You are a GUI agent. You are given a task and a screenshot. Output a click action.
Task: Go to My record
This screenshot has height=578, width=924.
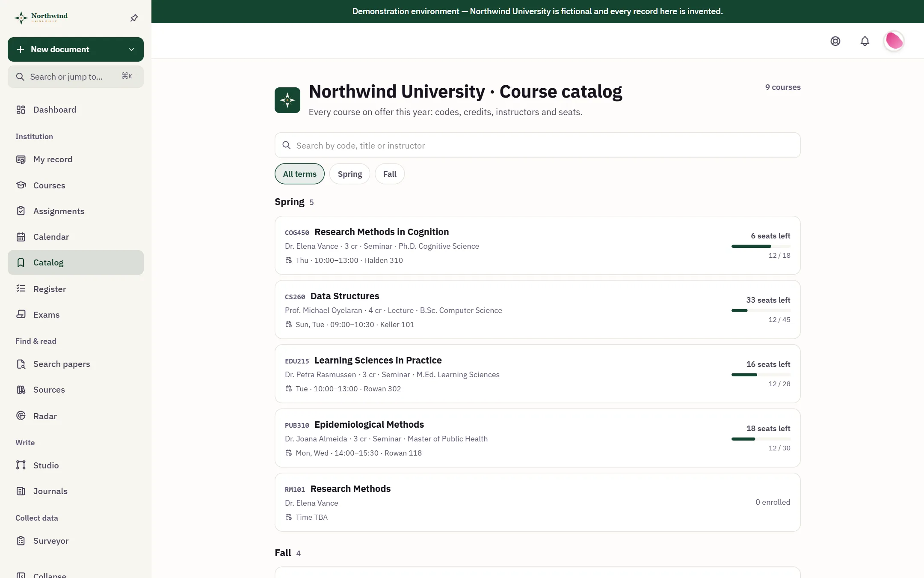click(x=76, y=159)
